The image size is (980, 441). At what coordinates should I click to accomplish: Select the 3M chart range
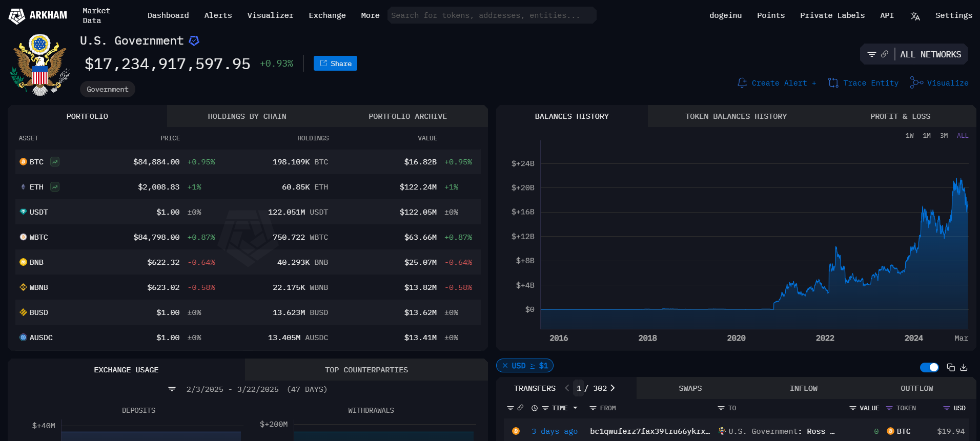[x=944, y=136]
